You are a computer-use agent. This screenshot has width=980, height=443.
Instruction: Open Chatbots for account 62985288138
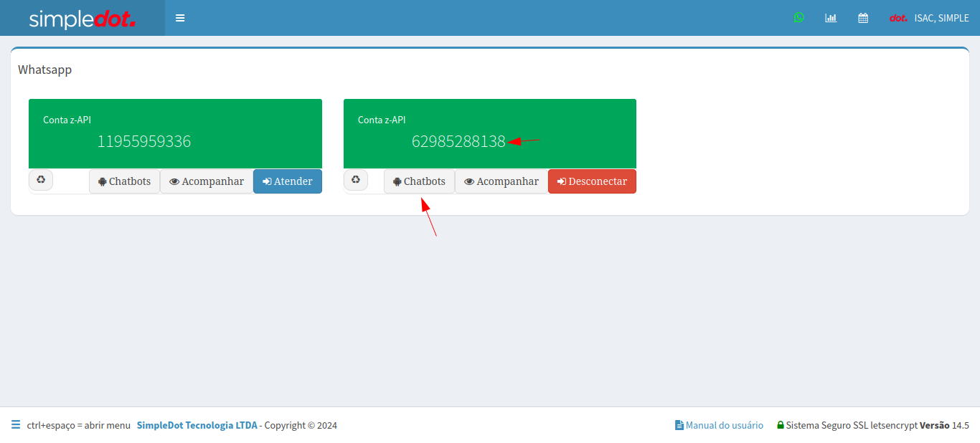coord(419,181)
